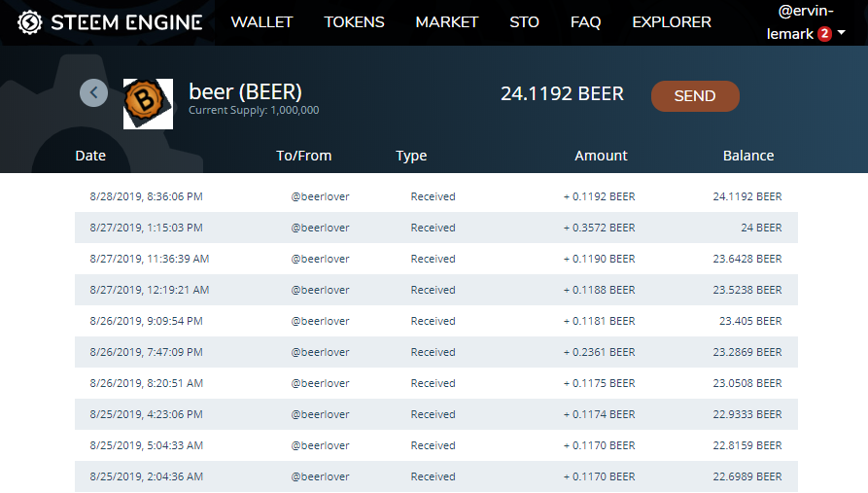The width and height of the screenshot is (868, 493).
Task: Click the Amount column header
Action: (x=601, y=156)
